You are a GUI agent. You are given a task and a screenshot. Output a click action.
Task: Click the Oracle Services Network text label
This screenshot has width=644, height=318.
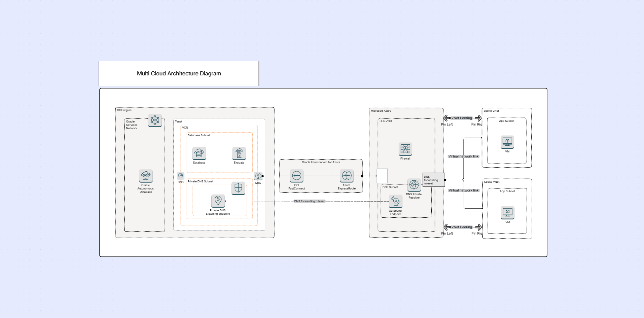[132, 125]
